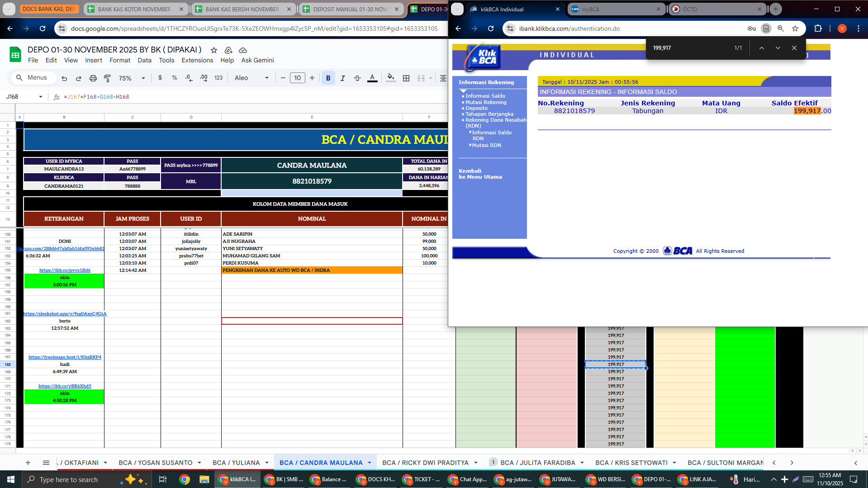Print the spreadsheet from the toolbar
Viewport: 868px width, 488px height.
pos(93,78)
